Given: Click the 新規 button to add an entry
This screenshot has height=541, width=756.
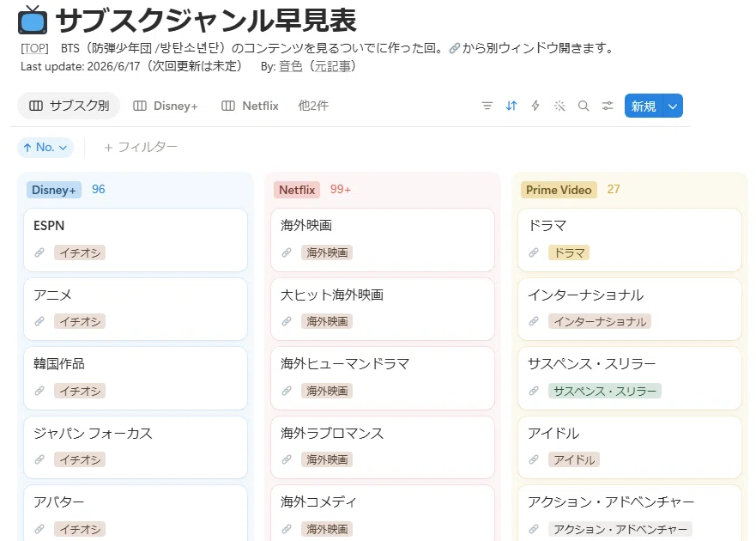Looking at the screenshot, I should (644, 106).
